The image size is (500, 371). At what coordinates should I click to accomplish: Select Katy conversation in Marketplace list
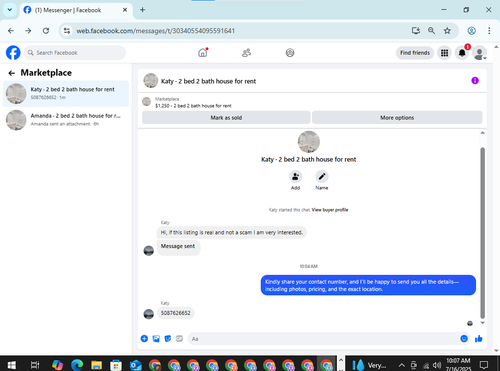point(66,94)
